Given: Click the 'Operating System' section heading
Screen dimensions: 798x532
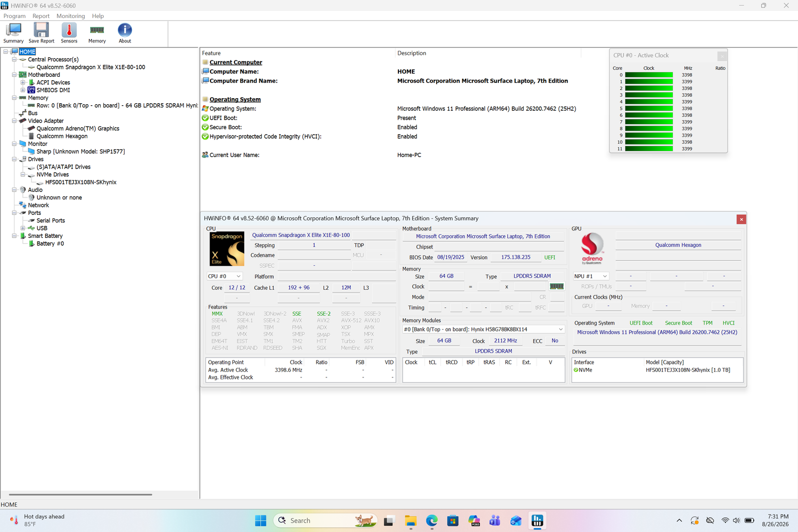Looking at the screenshot, I should click(235, 99).
